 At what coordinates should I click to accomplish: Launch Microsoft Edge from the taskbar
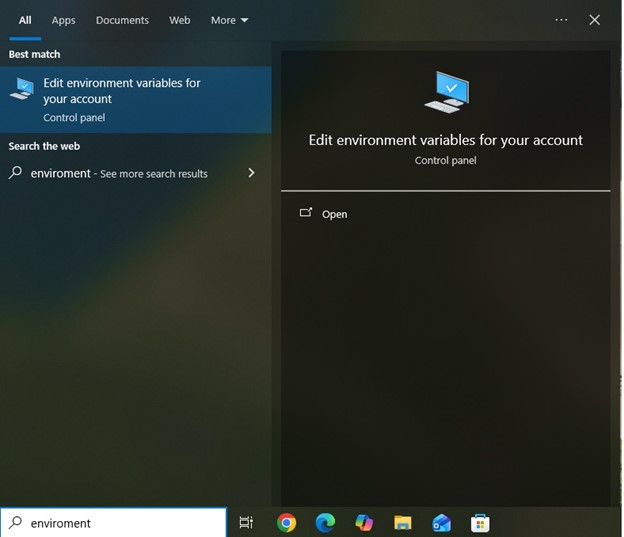click(325, 523)
